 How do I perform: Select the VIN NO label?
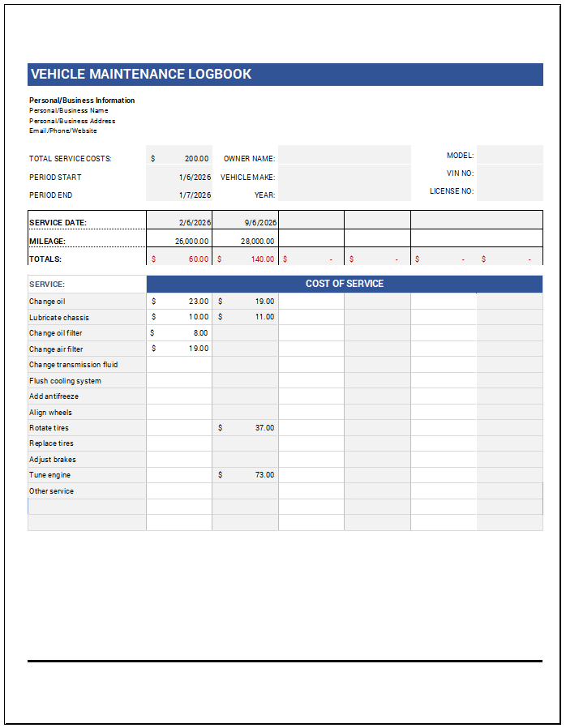(460, 173)
